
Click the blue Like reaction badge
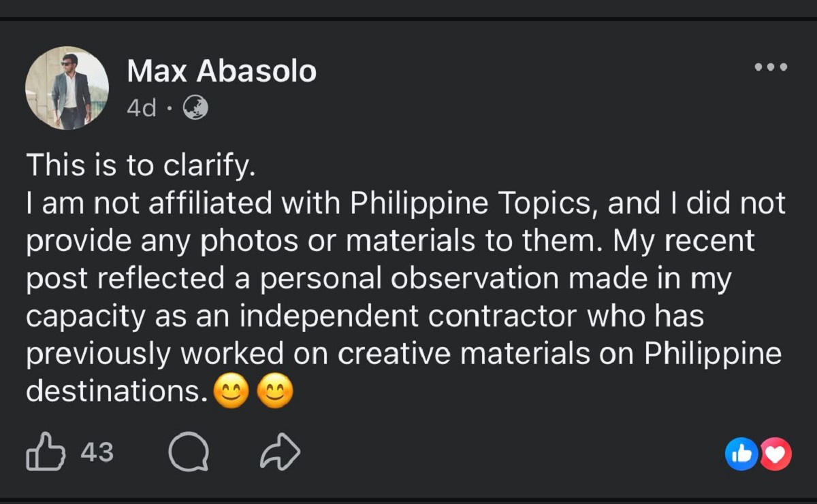tap(741, 454)
